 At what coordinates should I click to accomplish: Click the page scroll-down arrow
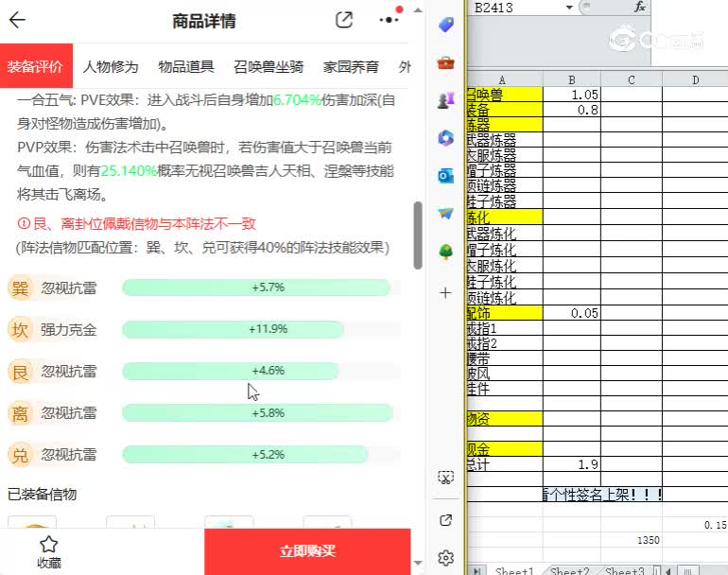(x=418, y=563)
